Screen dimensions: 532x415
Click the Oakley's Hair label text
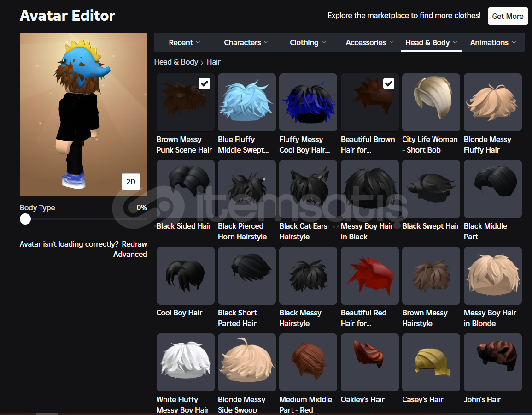[x=362, y=399]
